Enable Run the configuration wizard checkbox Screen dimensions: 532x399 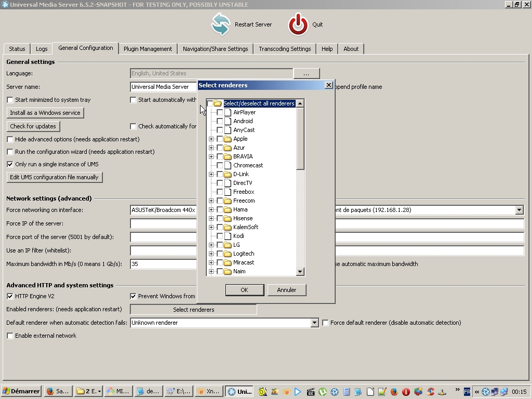10,152
